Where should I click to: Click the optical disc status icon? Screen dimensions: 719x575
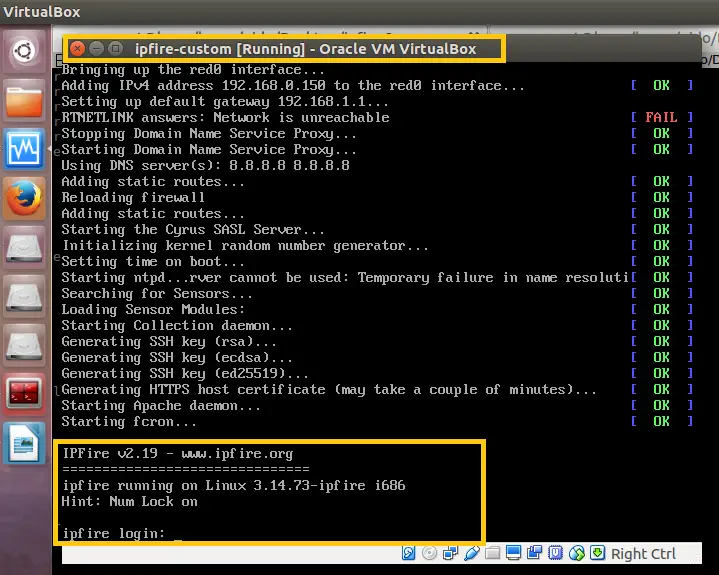tap(429, 553)
